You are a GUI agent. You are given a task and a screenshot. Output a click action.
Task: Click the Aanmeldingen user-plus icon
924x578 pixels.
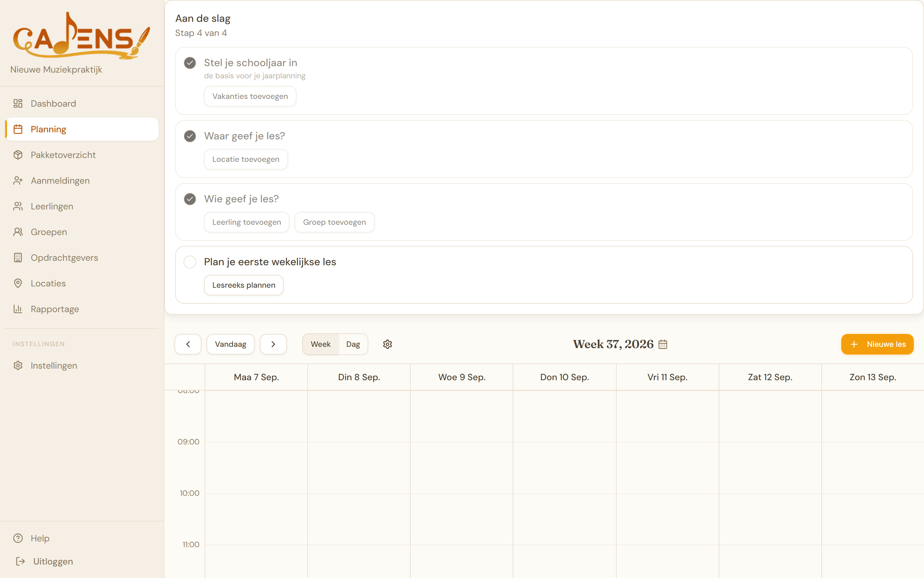18,180
